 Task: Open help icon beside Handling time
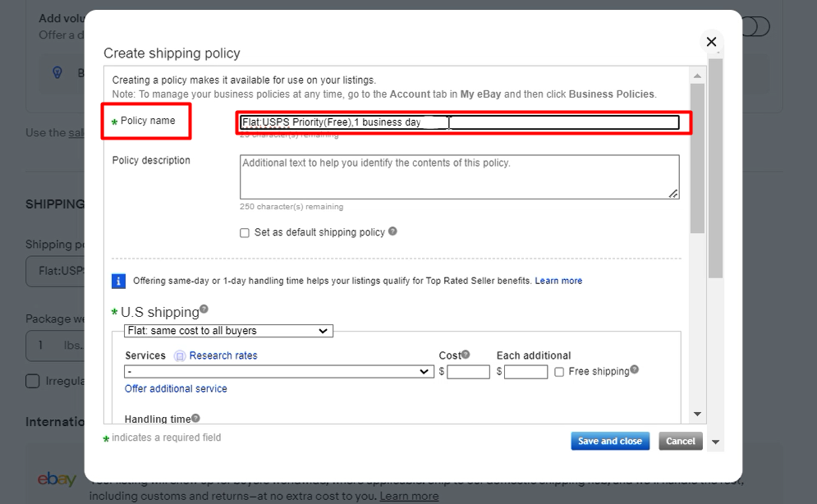pyautogui.click(x=195, y=418)
